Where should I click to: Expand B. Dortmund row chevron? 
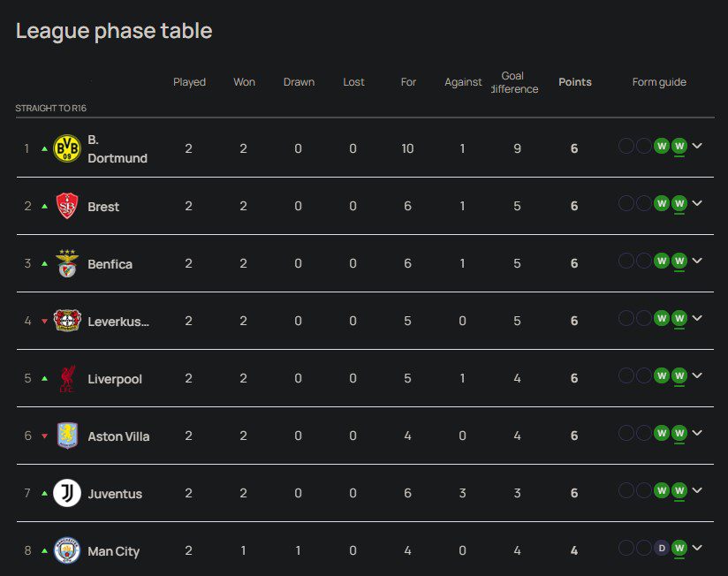(x=697, y=147)
